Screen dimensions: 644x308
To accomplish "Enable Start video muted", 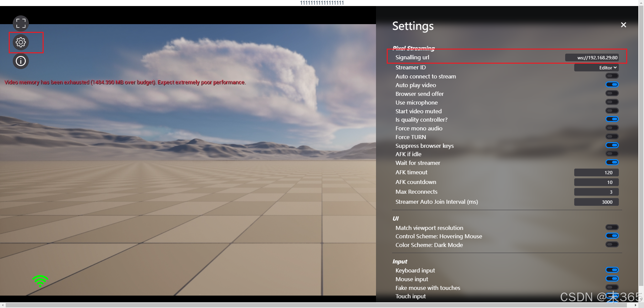I will (x=611, y=111).
